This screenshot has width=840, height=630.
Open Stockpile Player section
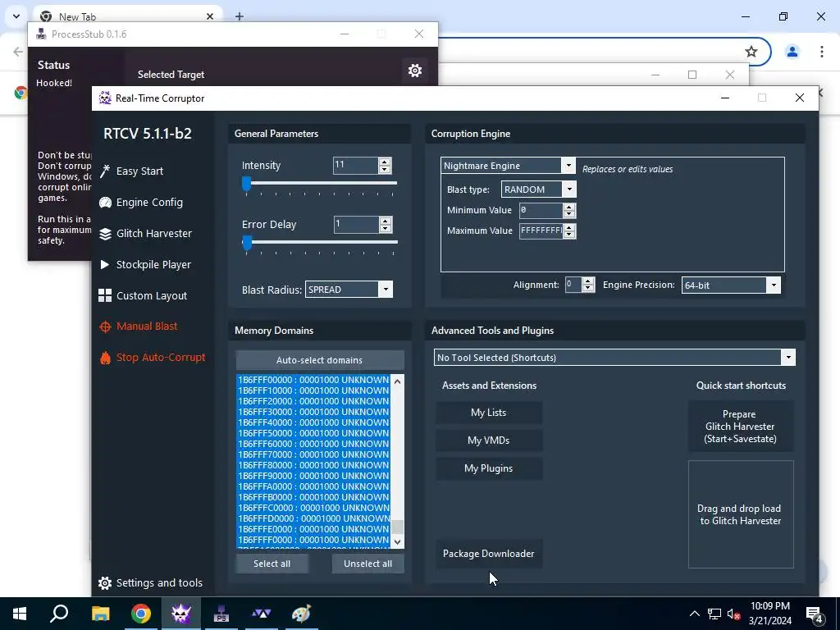point(153,265)
